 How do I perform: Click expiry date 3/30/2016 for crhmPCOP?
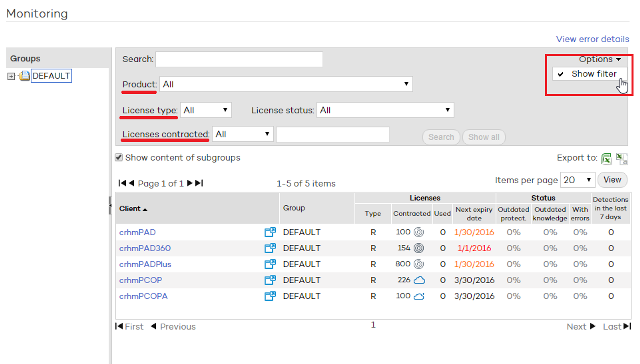coord(474,280)
